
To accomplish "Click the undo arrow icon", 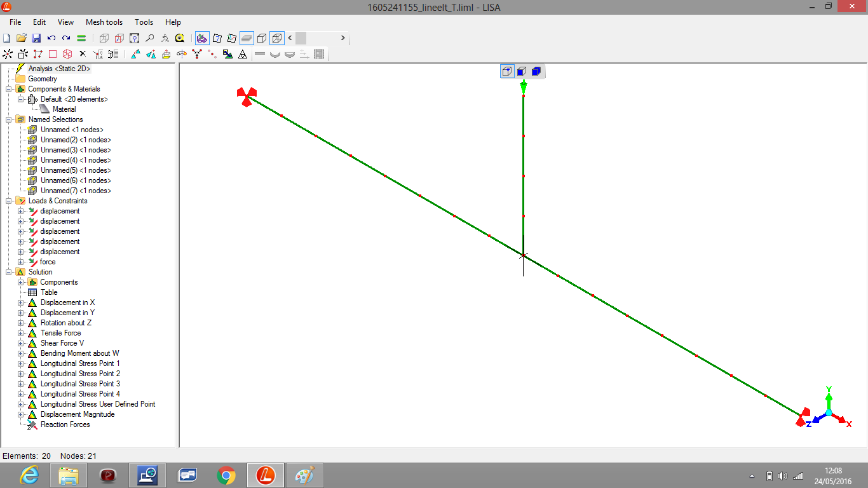I will 51,38.
